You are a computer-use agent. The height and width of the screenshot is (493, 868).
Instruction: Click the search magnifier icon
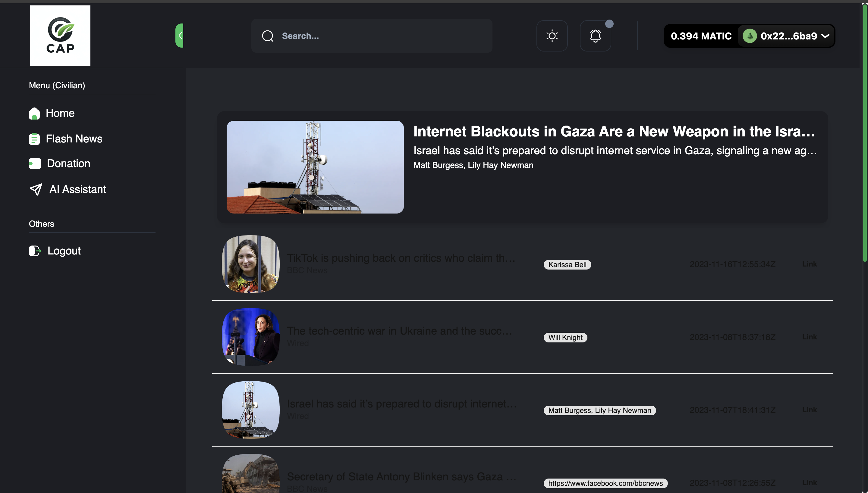[268, 36]
